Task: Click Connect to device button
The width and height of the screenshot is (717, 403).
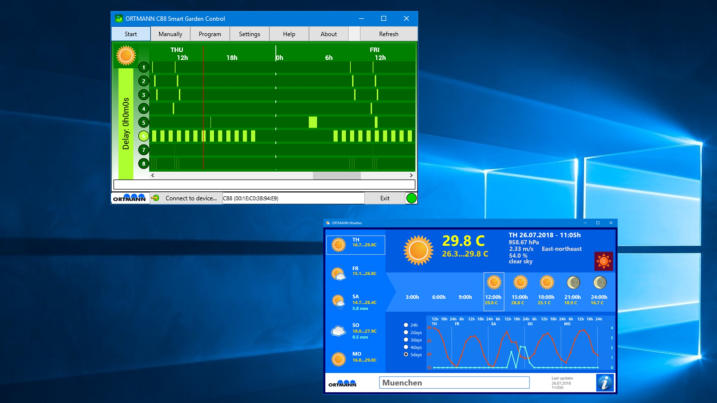Action: click(190, 198)
